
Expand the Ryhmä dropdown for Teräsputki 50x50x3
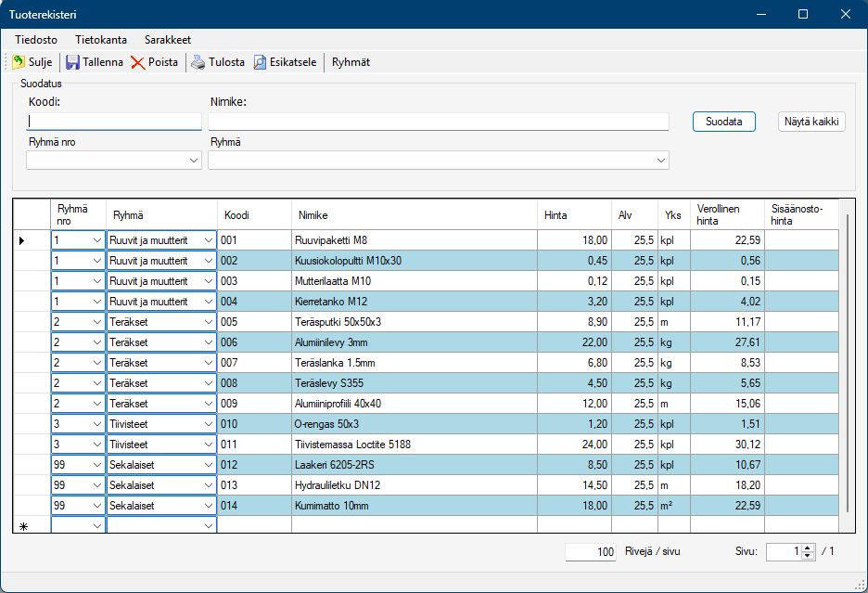point(208,322)
